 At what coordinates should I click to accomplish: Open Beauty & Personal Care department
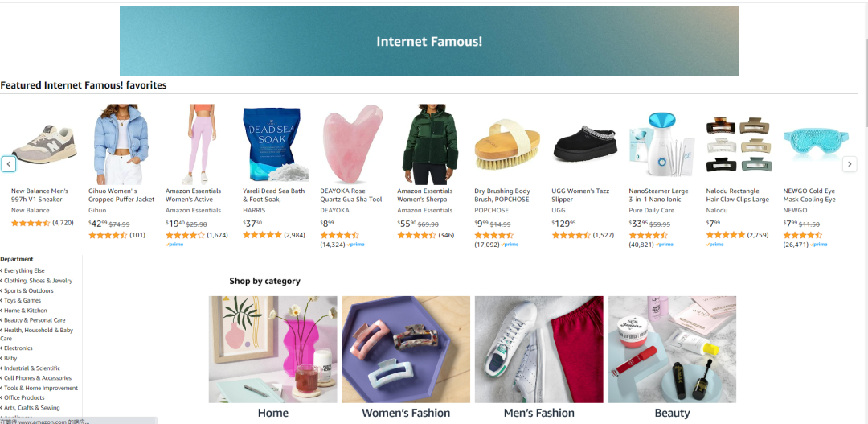35,320
